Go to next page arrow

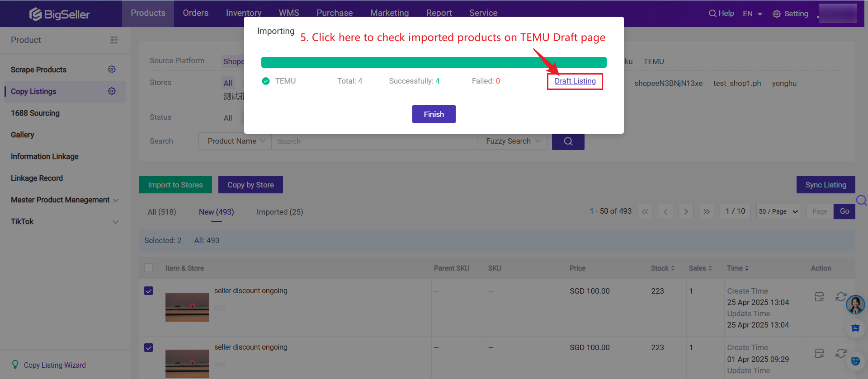click(x=686, y=211)
